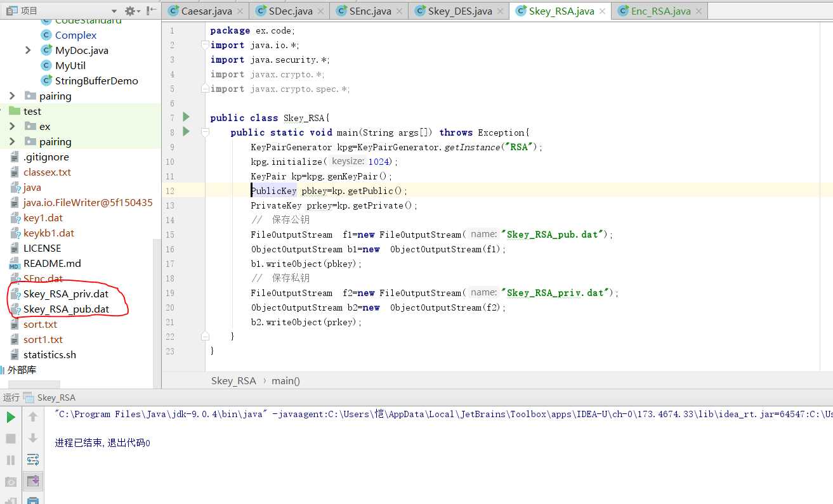
Task: Expand MyDoc.java tree node
Action: tap(28, 50)
